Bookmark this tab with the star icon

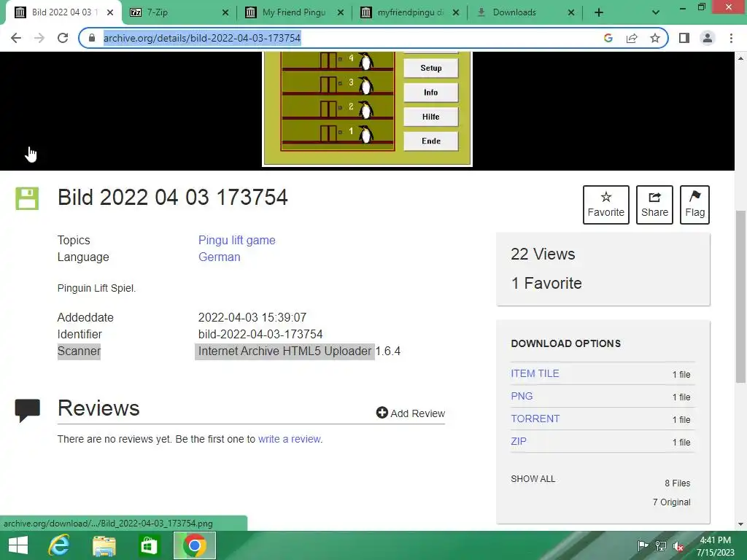click(655, 38)
